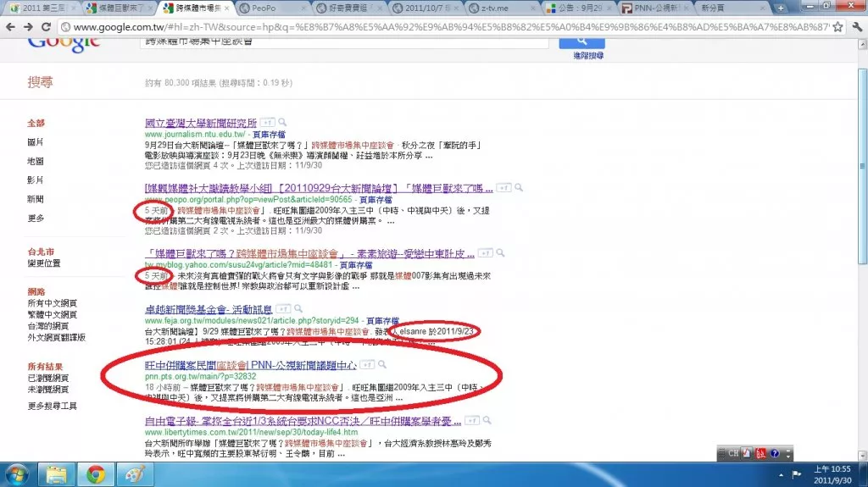Switch to the z-tv.me tab

click(x=501, y=8)
